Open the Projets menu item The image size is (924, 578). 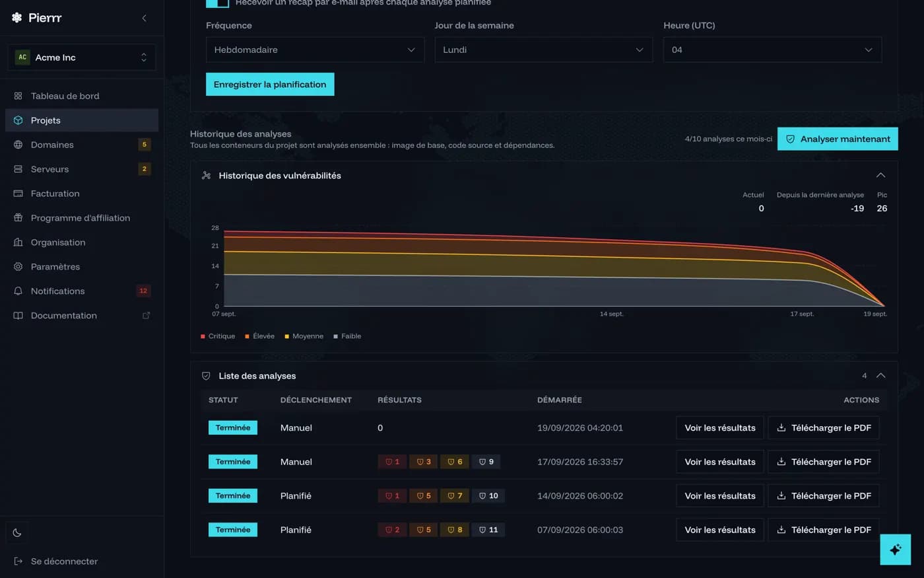point(82,120)
